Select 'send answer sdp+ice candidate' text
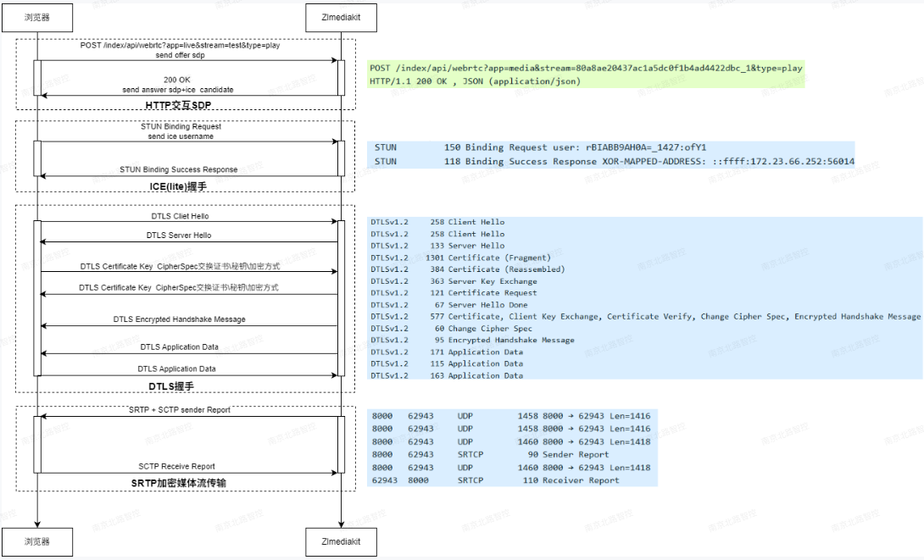The height and width of the screenshot is (560, 924). coord(178,90)
